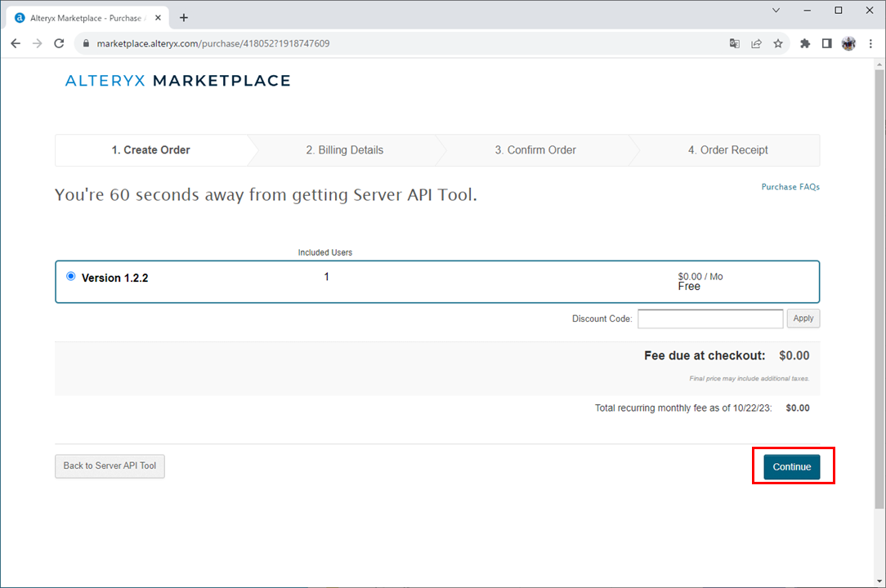View site information via the lock icon

pos(86,43)
